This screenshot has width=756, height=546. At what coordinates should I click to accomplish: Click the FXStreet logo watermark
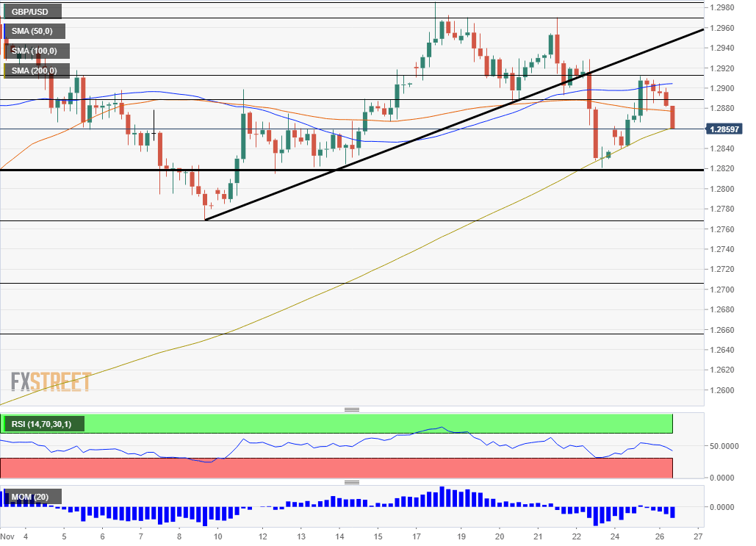point(51,381)
